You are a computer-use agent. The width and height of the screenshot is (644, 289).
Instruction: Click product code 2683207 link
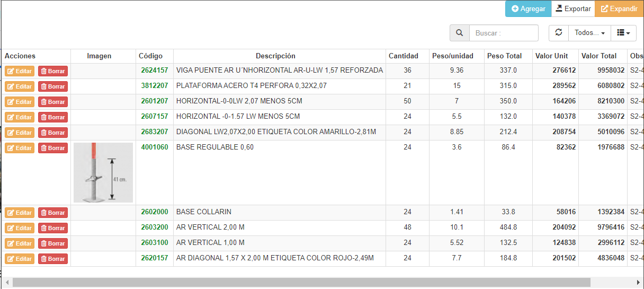(154, 132)
